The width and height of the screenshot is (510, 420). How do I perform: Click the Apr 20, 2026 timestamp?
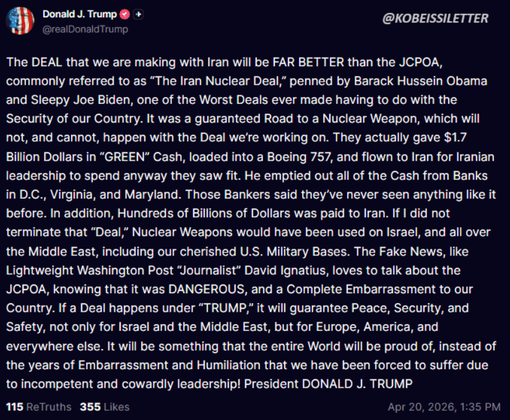pyautogui.click(x=444, y=407)
